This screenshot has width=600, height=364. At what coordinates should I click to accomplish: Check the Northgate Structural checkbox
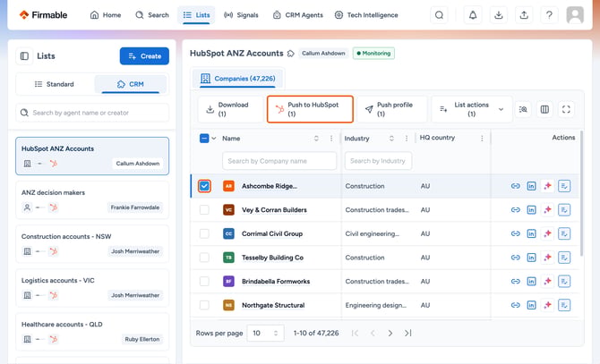tap(204, 305)
